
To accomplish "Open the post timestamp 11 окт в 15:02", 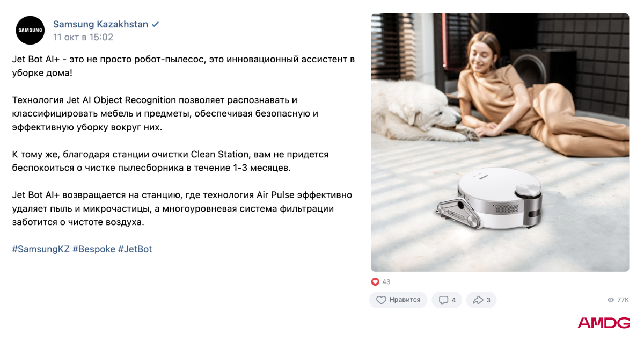I will (83, 37).
